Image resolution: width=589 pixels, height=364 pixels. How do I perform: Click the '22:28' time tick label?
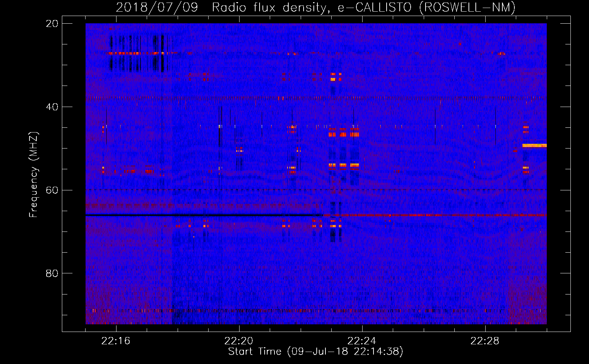(485, 341)
